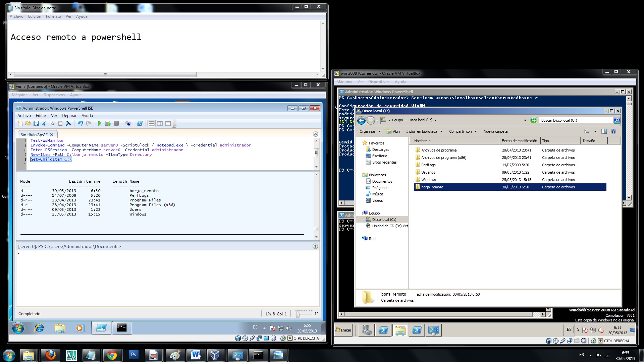Open the Organizar dropdown in Explorer
The image size is (644, 362).
(370, 131)
